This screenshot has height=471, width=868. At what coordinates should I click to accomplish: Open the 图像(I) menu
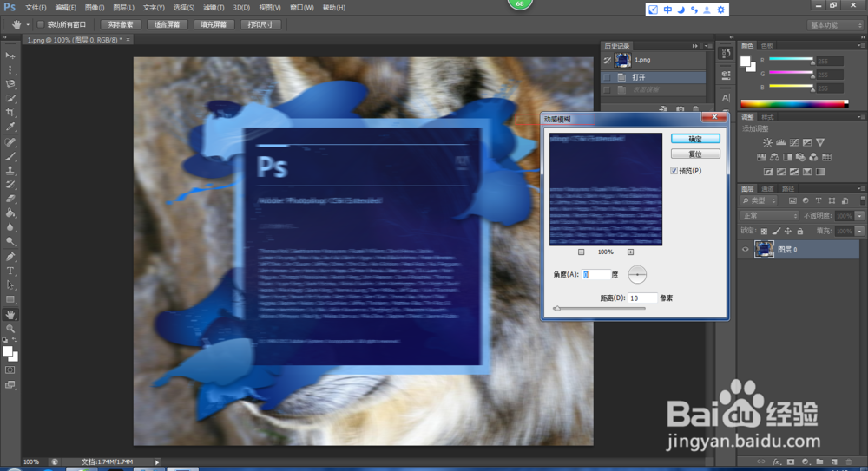(x=95, y=8)
